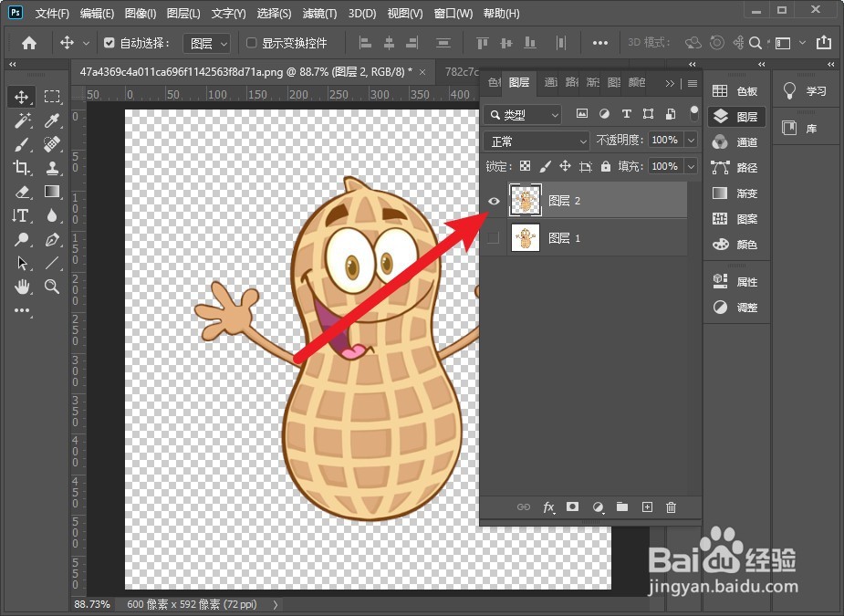Open the 属性 panel button
Viewport: 844px width, 616px height.
735,282
